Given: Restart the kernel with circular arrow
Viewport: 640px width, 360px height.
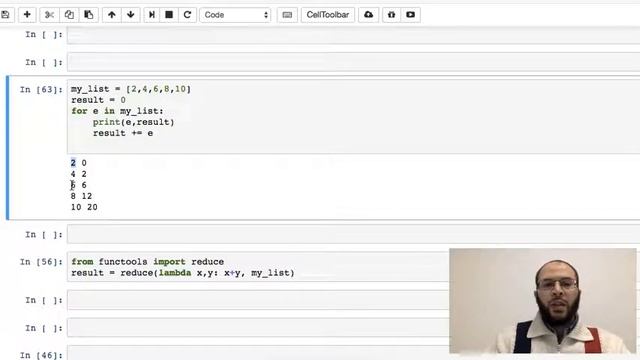Looking at the screenshot, I should click(187, 15).
